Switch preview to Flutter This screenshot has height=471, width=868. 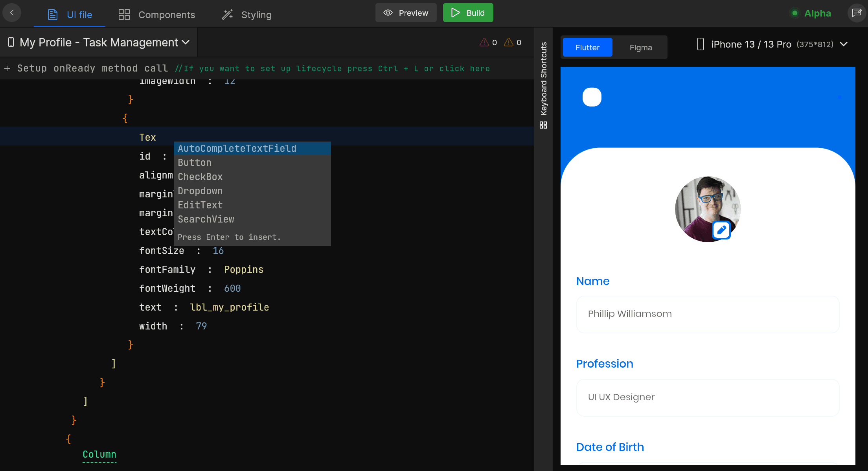(x=587, y=47)
